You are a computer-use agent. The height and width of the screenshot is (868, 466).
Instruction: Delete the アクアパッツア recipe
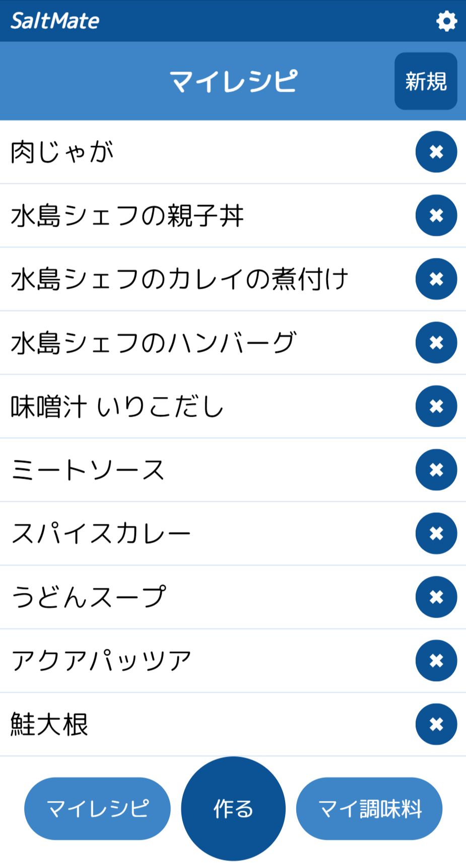436,660
